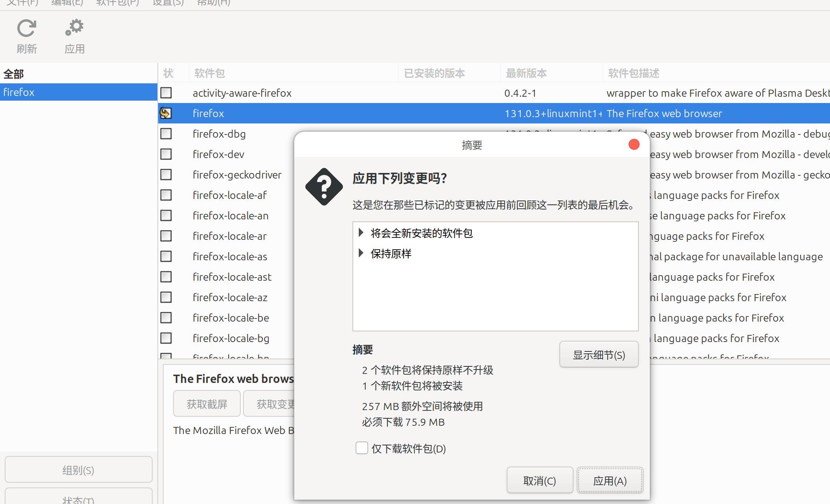Check the activity-aware-firefox checkbox
The width and height of the screenshot is (830, 504).
coord(166,93)
